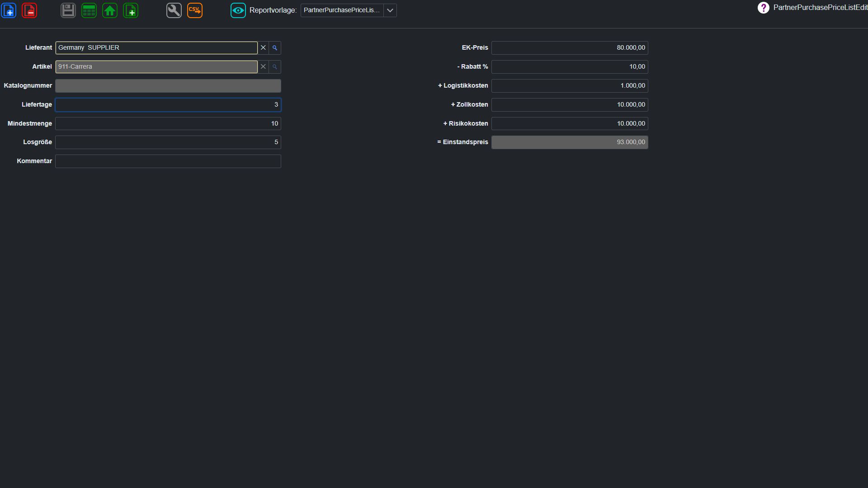Export data with the CSV icon

(x=195, y=10)
